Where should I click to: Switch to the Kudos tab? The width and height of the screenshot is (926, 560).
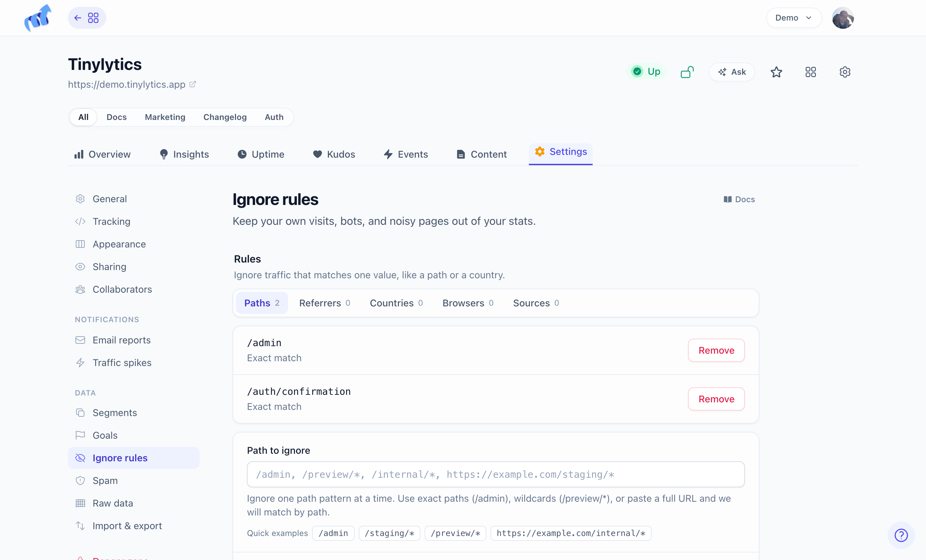[x=334, y=154]
